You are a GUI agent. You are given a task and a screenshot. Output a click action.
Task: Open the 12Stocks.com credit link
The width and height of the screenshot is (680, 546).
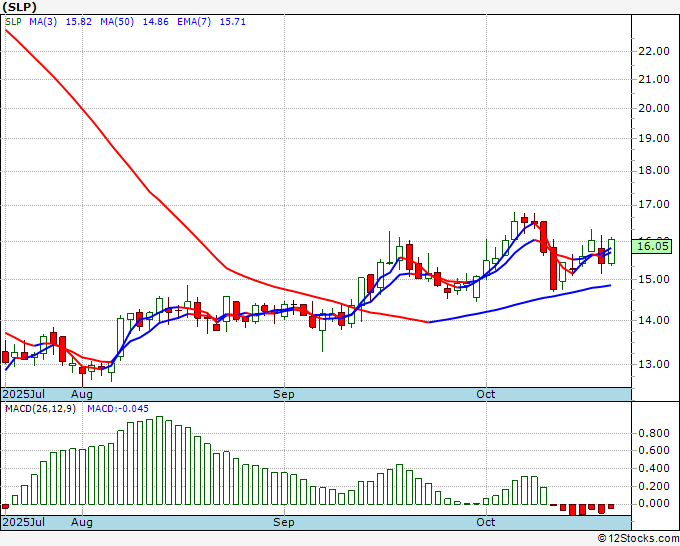[638, 539]
